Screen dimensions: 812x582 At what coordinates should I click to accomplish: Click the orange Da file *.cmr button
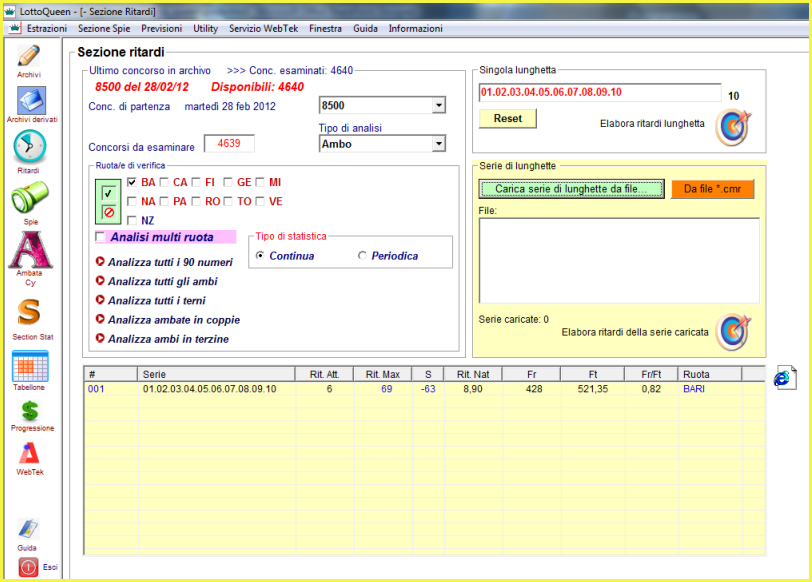(712, 189)
